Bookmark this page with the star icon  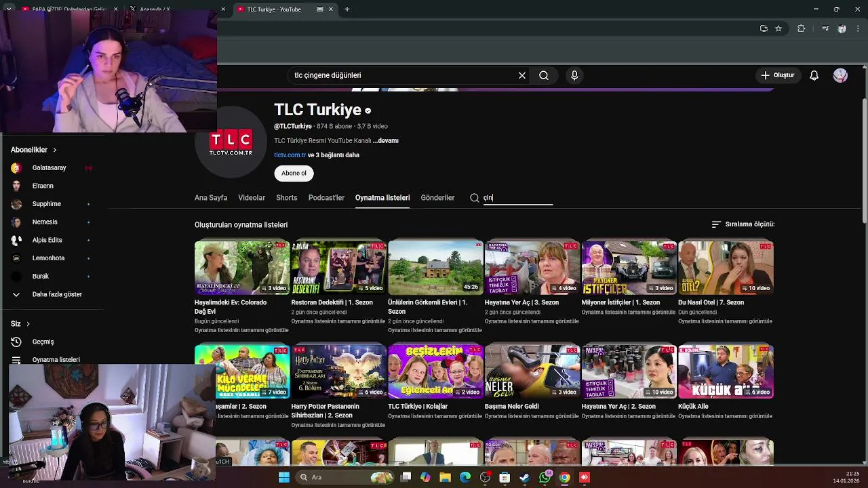pyautogui.click(x=778, y=28)
